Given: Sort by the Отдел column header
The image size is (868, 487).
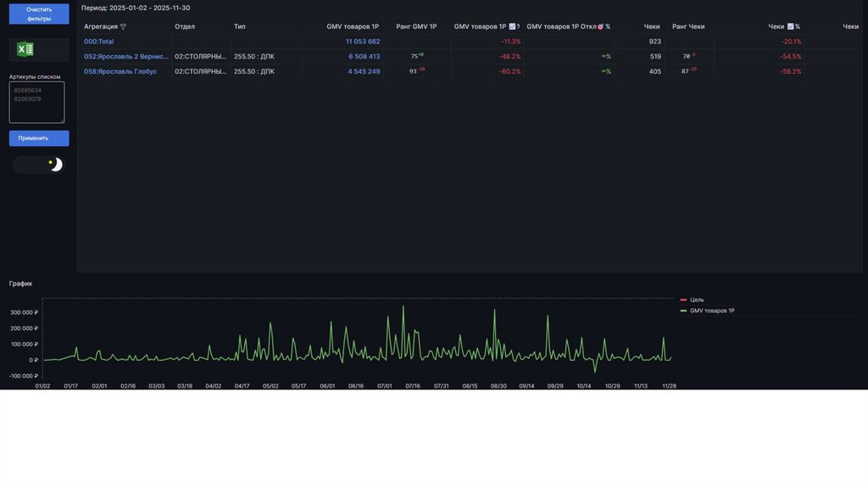Looking at the screenshot, I should point(185,26).
